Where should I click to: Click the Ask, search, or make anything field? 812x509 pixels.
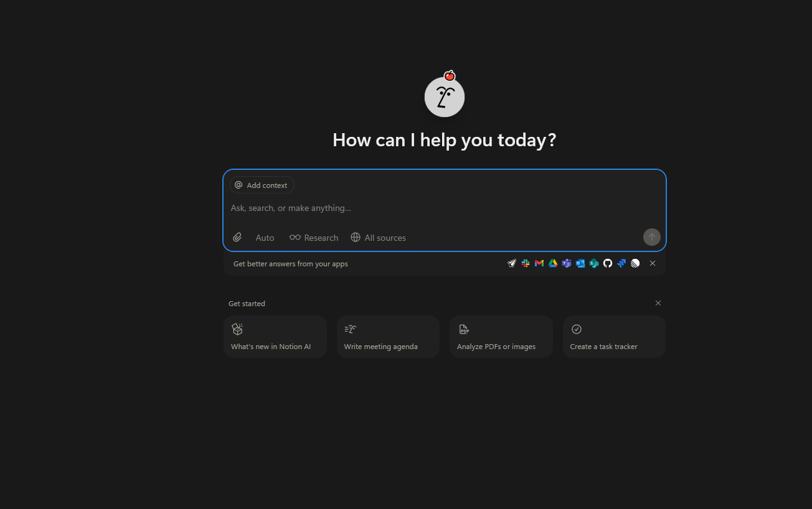(436, 208)
